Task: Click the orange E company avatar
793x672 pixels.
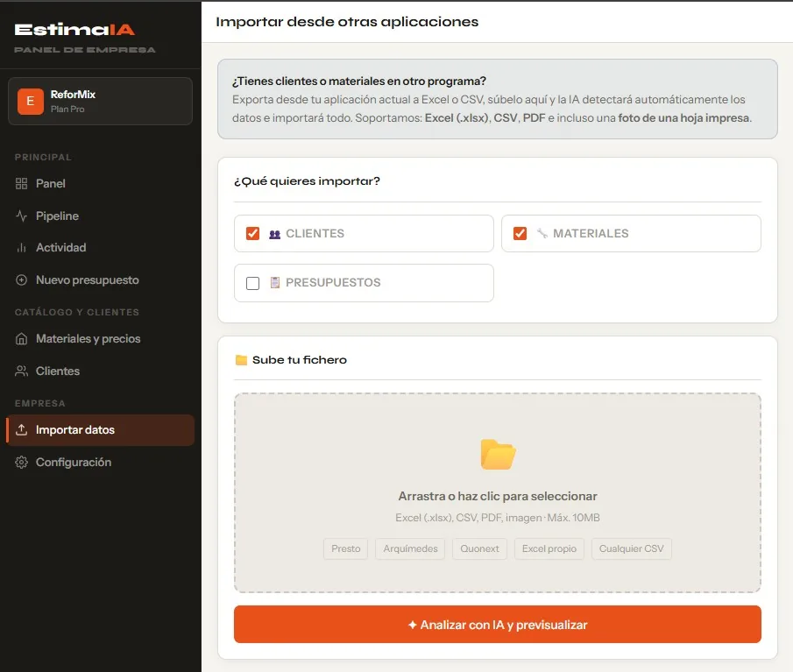Action: (31, 101)
